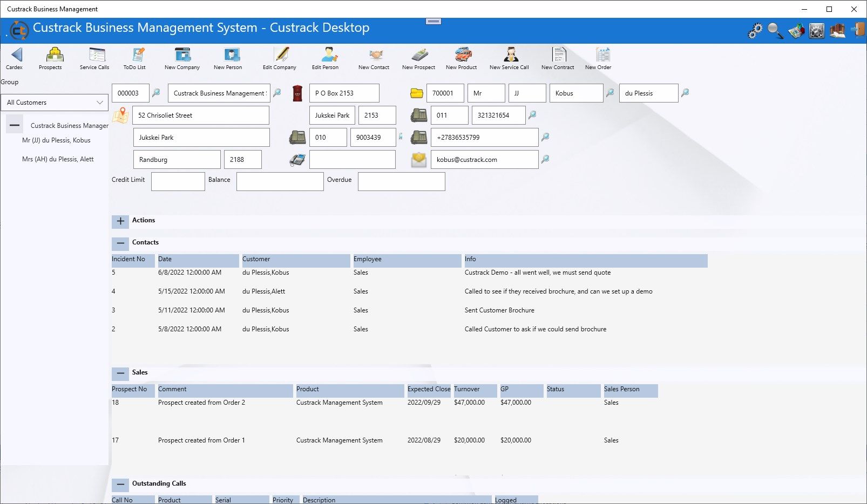Open the Service Calls list icon
This screenshot has height=504, width=867.
97,55
